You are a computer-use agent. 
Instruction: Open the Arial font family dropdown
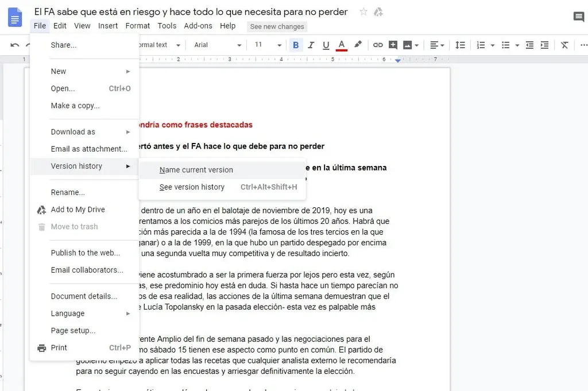click(218, 45)
